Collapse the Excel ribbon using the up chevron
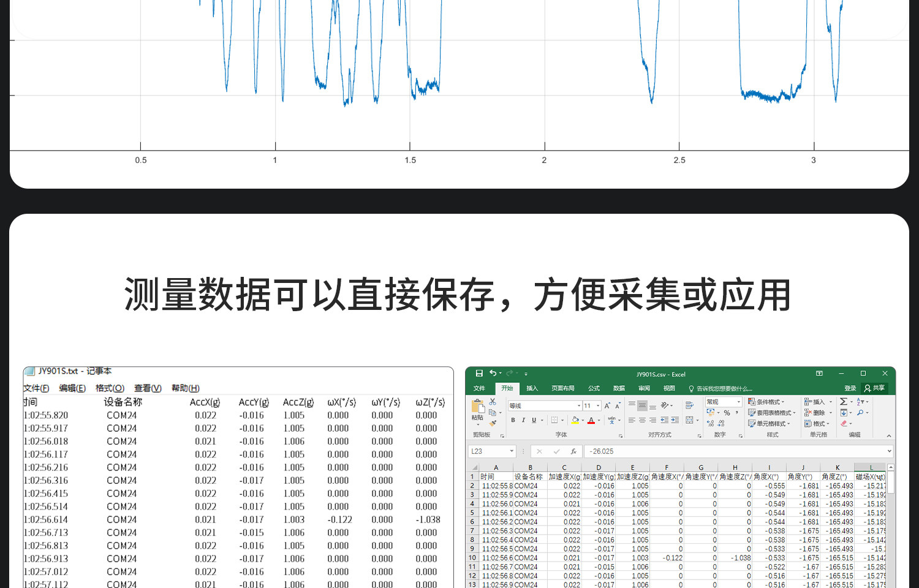 889,435
